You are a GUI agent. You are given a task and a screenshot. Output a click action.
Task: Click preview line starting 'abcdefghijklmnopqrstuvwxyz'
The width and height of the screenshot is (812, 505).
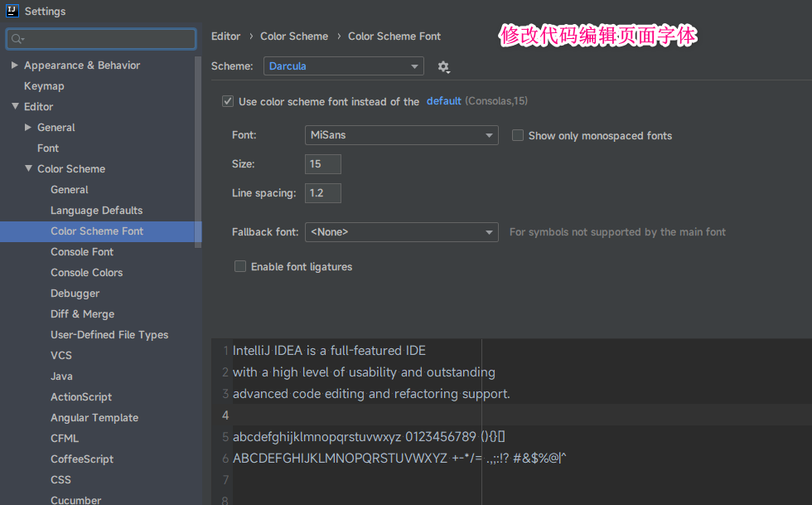point(369,437)
